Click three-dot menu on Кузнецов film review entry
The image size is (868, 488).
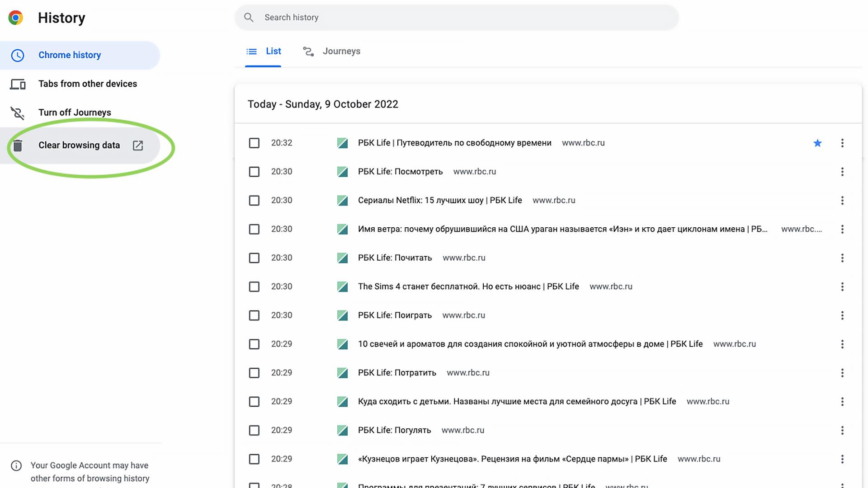(x=842, y=459)
